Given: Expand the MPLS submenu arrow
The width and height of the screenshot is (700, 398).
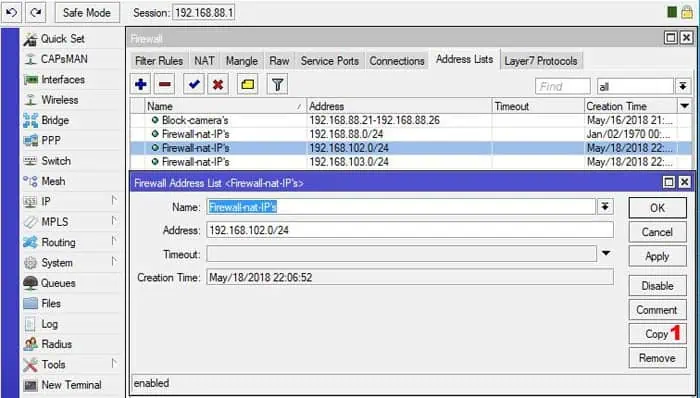Looking at the screenshot, I should 114,221.
